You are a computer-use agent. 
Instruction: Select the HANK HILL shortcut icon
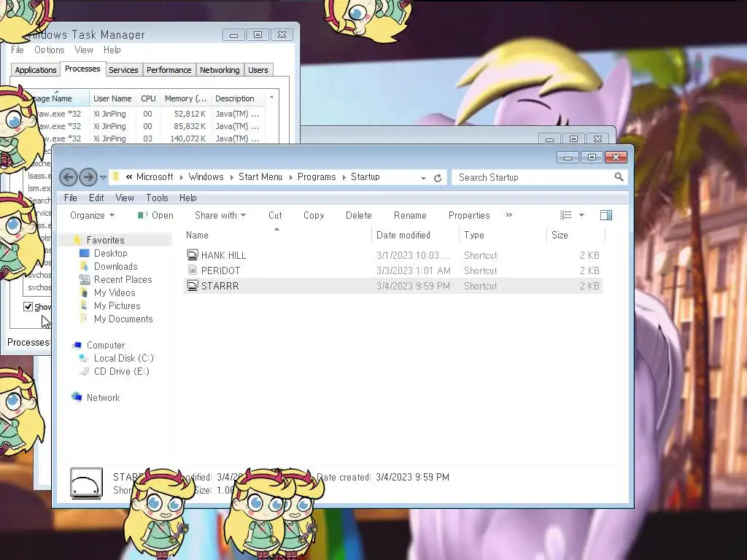coord(192,254)
